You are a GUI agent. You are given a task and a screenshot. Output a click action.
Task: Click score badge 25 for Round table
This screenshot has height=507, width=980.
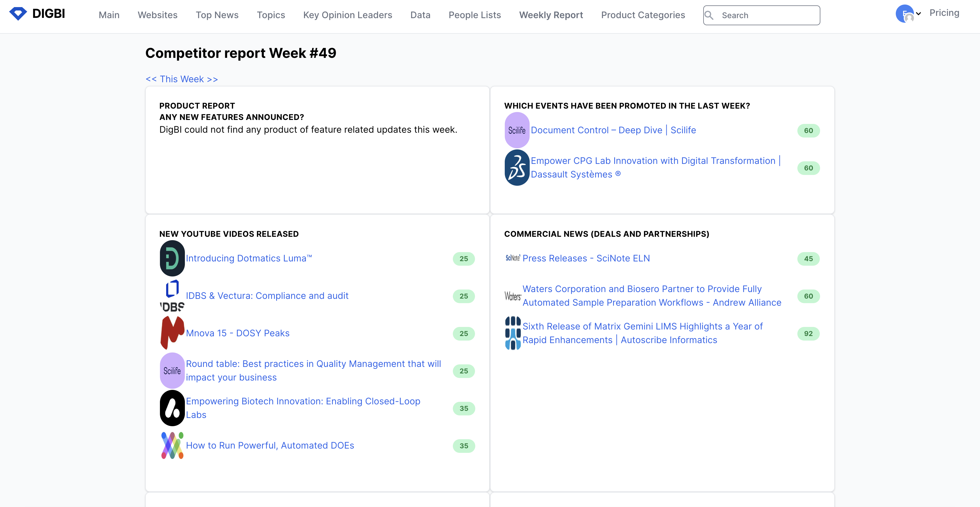pyautogui.click(x=464, y=371)
